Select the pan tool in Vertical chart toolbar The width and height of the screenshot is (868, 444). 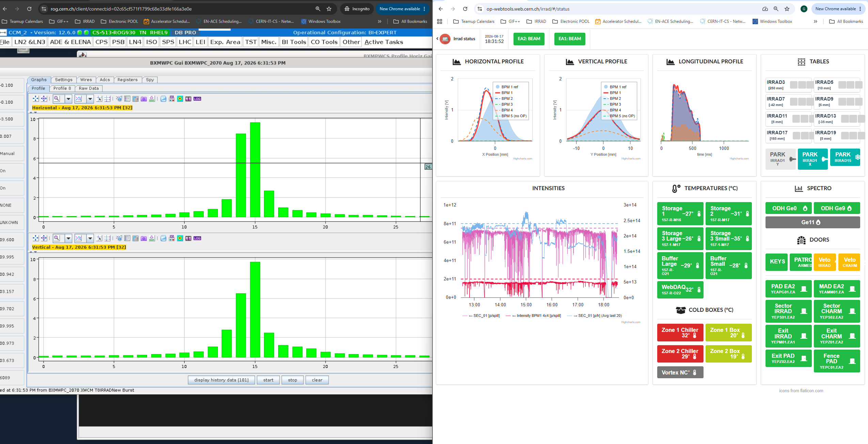point(35,238)
